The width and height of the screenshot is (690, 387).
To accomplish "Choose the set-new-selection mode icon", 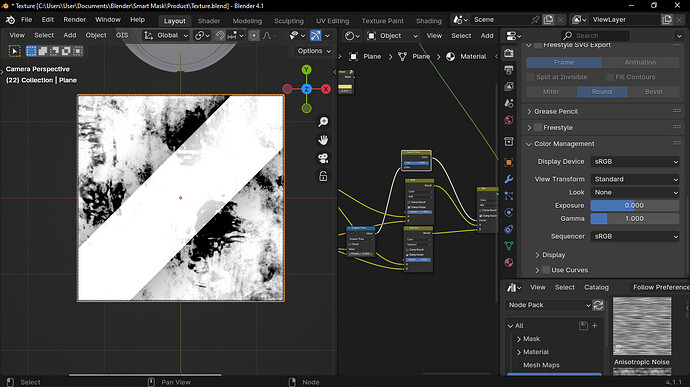I will click(31, 51).
